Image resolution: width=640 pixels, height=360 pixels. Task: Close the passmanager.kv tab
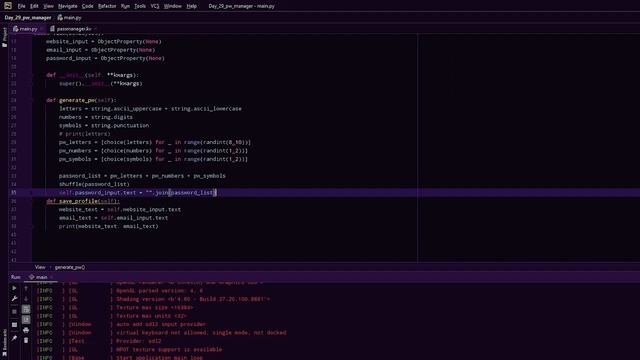tap(96, 29)
